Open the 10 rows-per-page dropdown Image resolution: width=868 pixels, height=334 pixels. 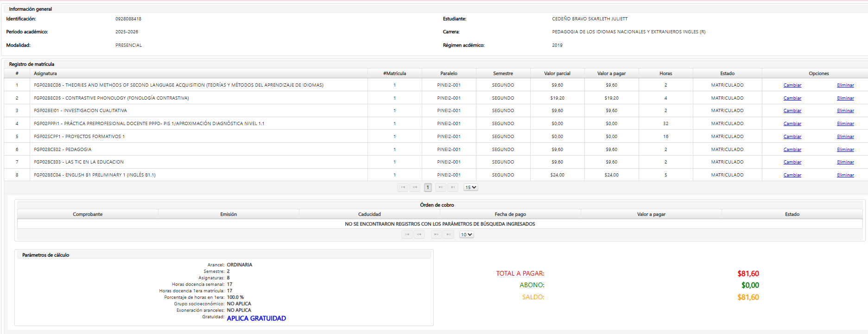pos(466,235)
